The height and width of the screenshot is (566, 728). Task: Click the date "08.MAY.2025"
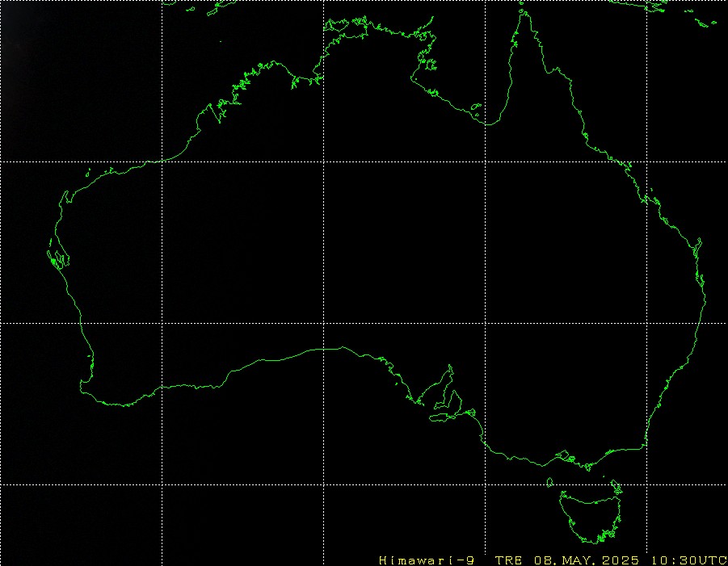587,560
